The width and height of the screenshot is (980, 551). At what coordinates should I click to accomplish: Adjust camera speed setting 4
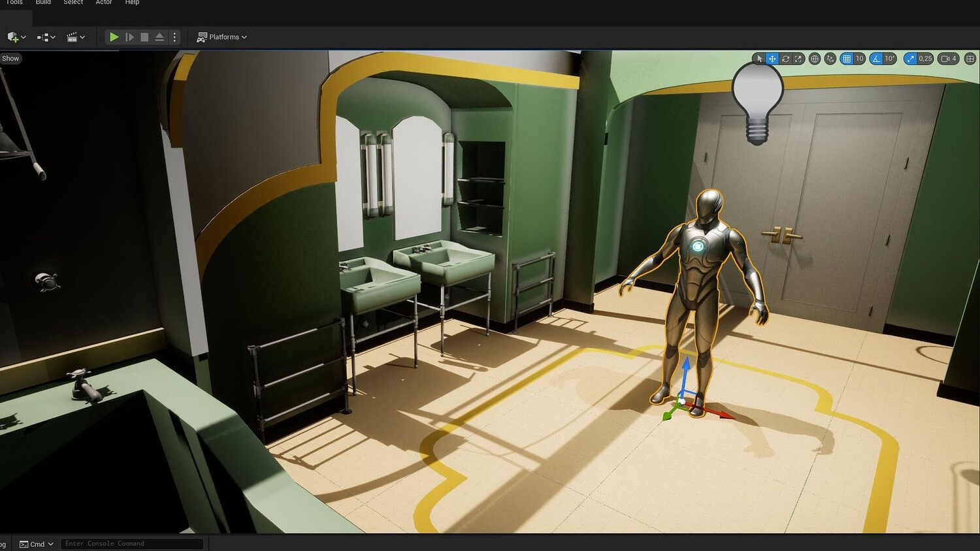pos(949,59)
